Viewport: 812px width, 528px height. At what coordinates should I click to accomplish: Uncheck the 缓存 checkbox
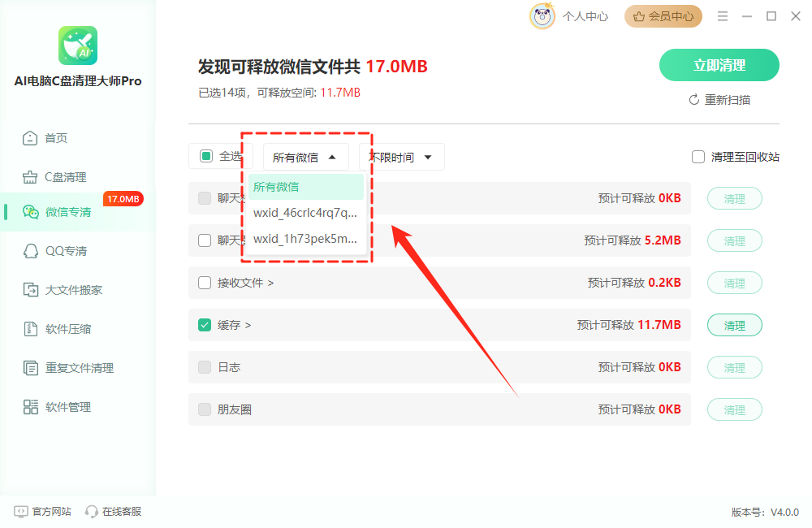click(205, 326)
